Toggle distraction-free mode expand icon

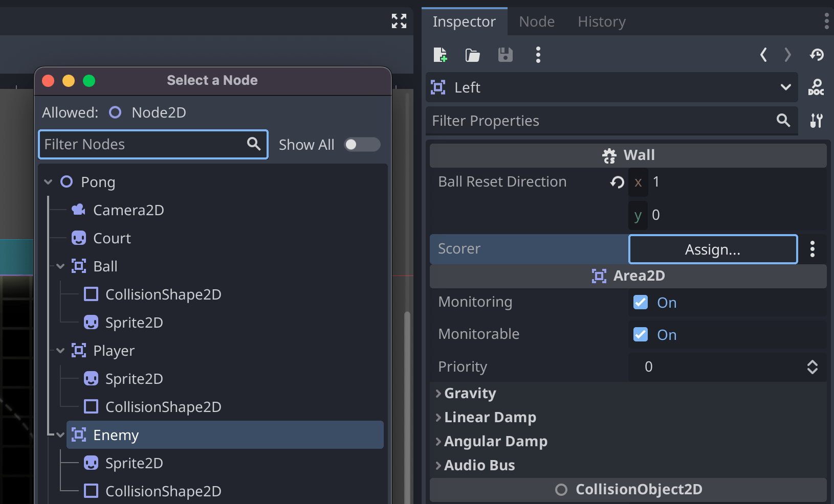[x=399, y=21]
